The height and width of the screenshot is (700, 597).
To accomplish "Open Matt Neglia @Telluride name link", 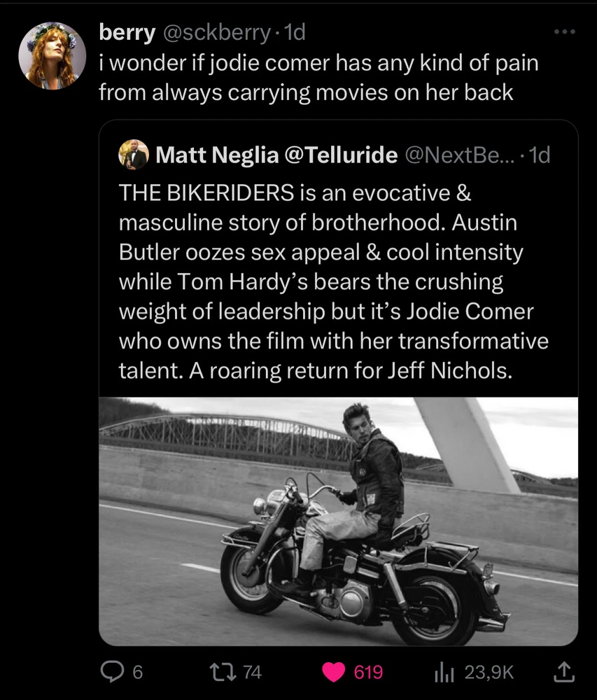I will tap(276, 155).
